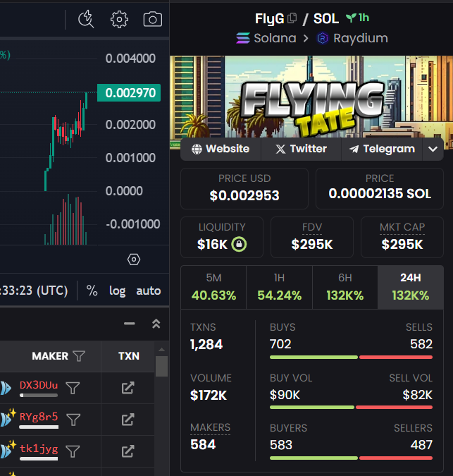The height and width of the screenshot is (476, 453).
Task: Click the FDV $295K value
Action: pos(312,245)
